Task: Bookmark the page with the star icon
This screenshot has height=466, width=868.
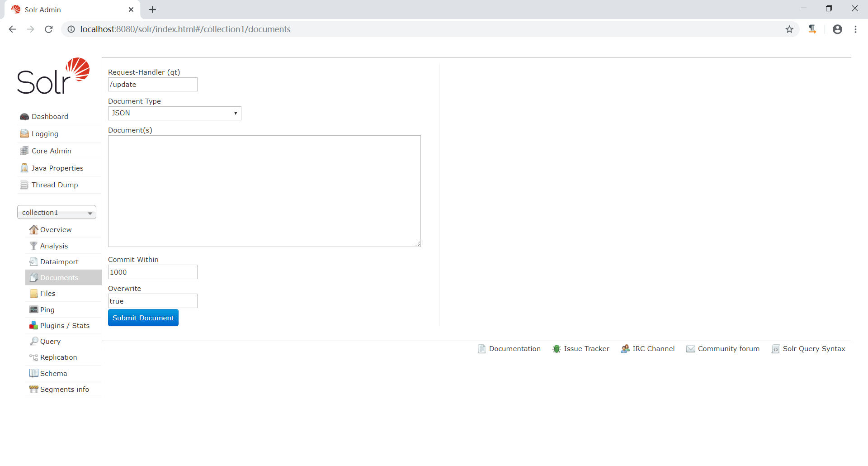Action: tap(789, 29)
